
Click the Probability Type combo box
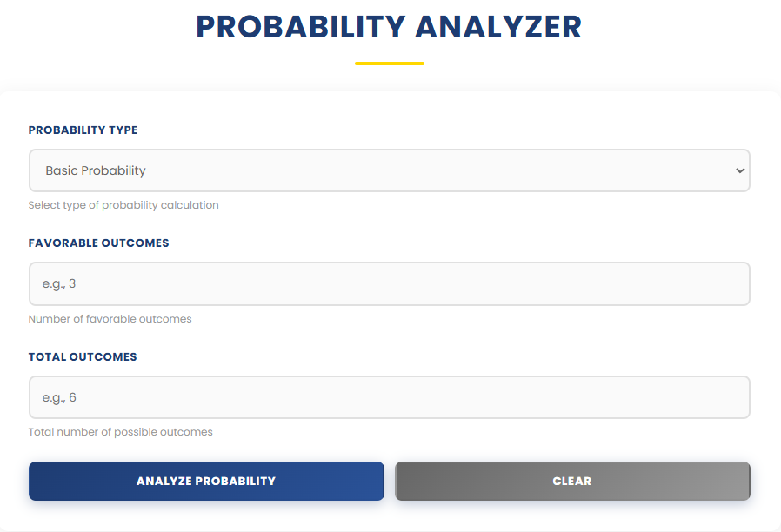tap(390, 170)
